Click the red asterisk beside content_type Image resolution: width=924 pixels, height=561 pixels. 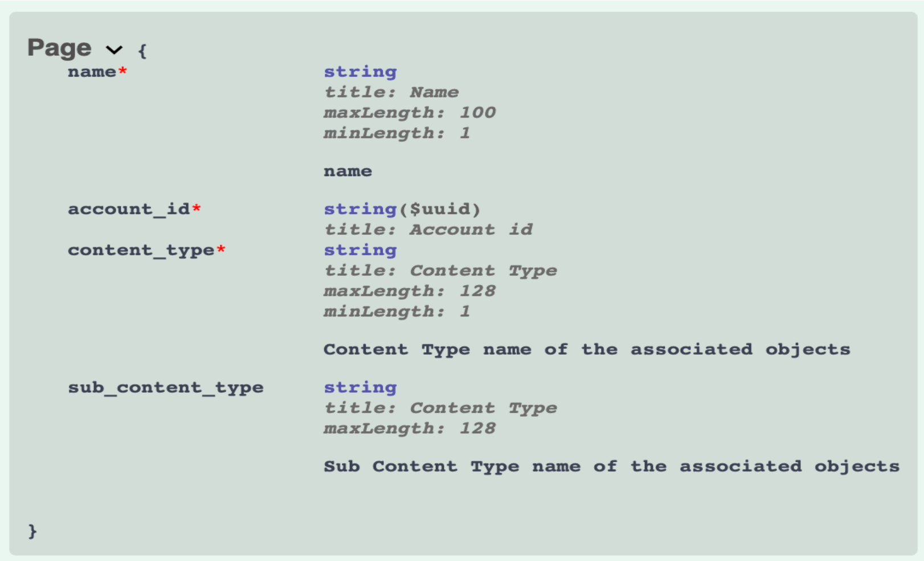(x=221, y=249)
